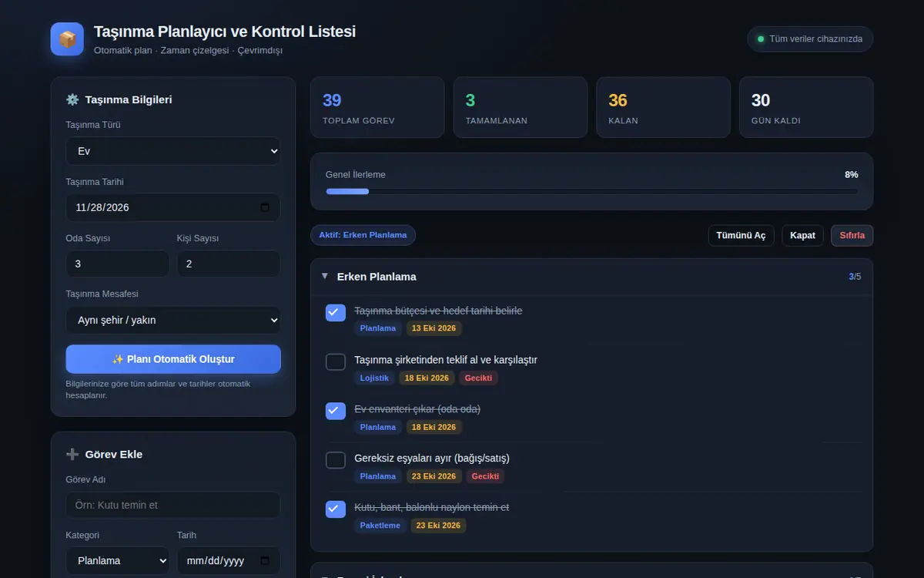Click the plus icon beside Görev Ekle
Image resolution: width=924 pixels, height=578 pixels.
72,454
